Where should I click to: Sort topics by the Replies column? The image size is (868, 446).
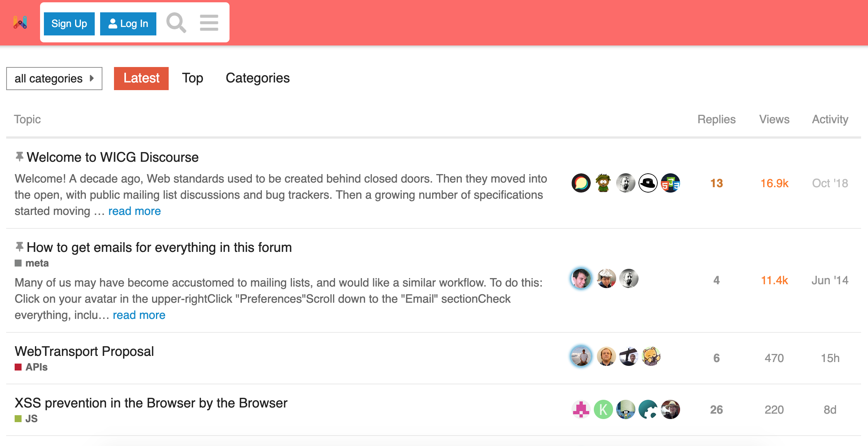[716, 119]
